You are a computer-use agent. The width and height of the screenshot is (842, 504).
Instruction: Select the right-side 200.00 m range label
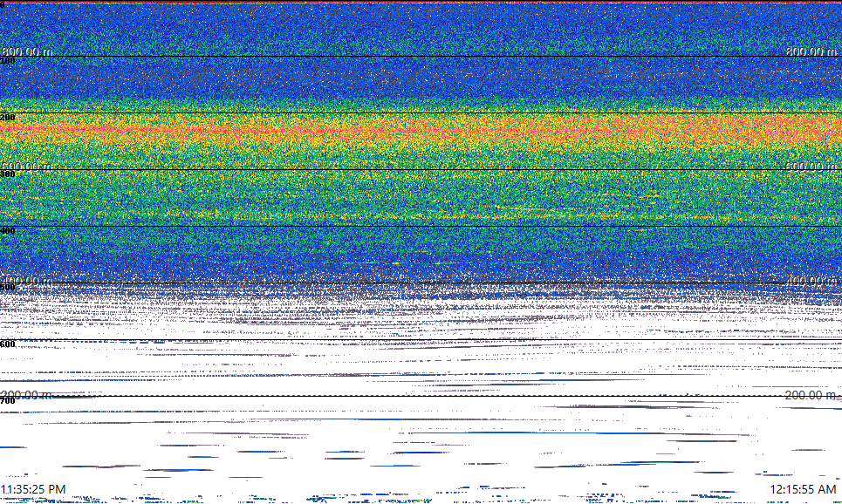click(x=811, y=396)
